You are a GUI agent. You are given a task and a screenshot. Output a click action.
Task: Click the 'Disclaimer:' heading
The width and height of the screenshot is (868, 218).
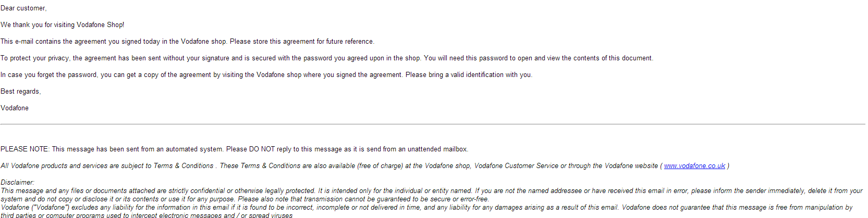(17, 183)
